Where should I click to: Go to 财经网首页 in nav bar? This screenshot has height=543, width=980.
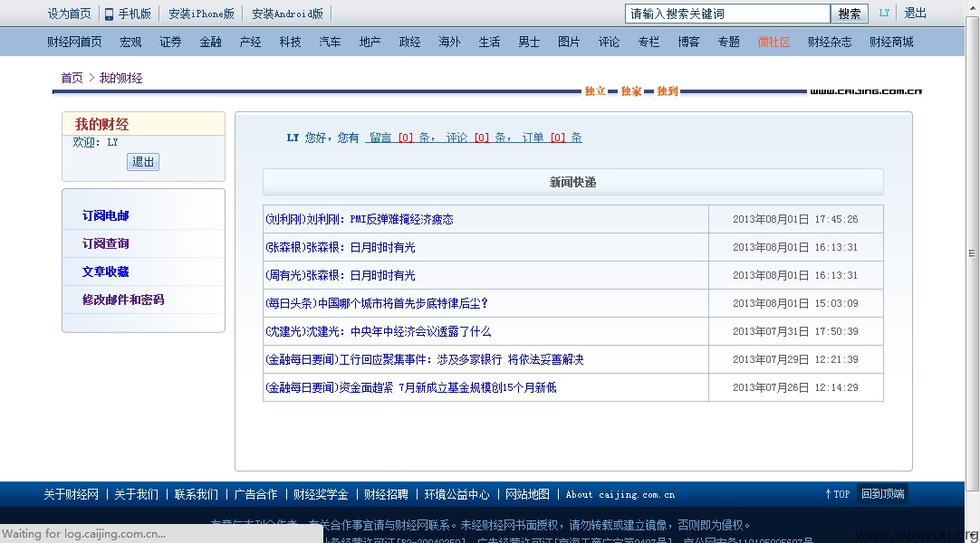[74, 42]
